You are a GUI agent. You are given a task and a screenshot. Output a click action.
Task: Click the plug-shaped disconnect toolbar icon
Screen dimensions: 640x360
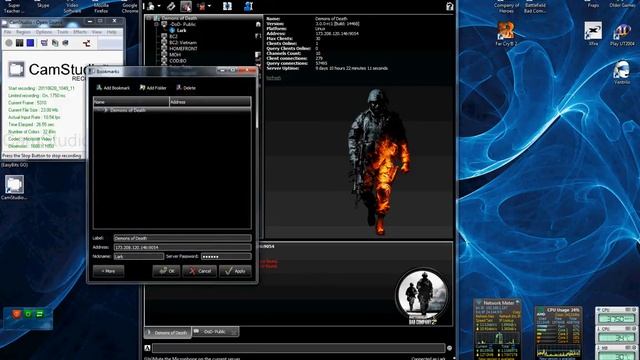coord(171,6)
